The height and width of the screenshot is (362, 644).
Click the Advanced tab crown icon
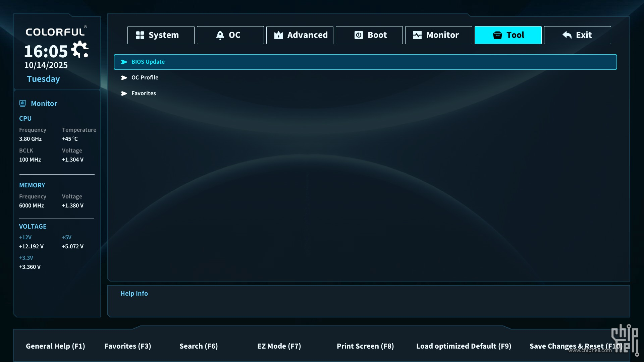pos(278,35)
